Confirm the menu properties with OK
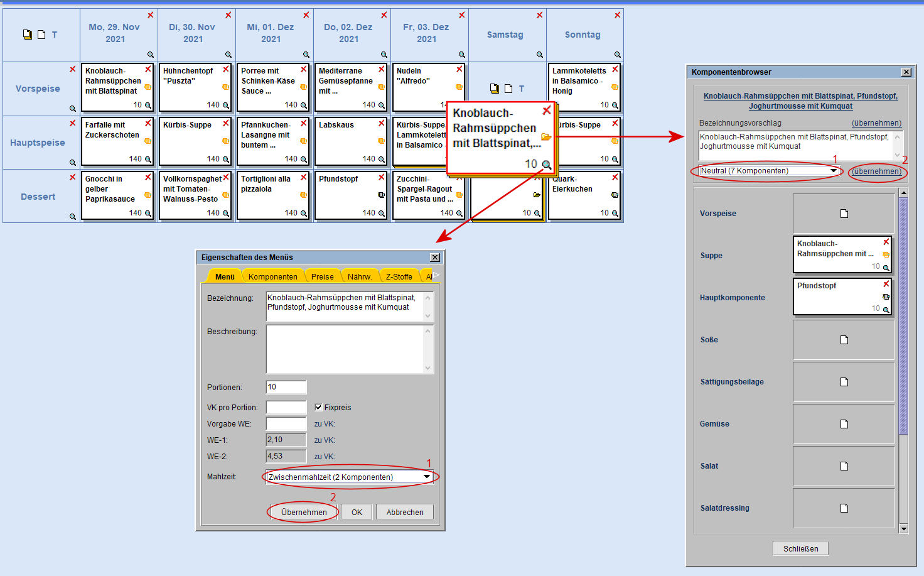Viewport: 924px width, 576px height. (357, 512)
